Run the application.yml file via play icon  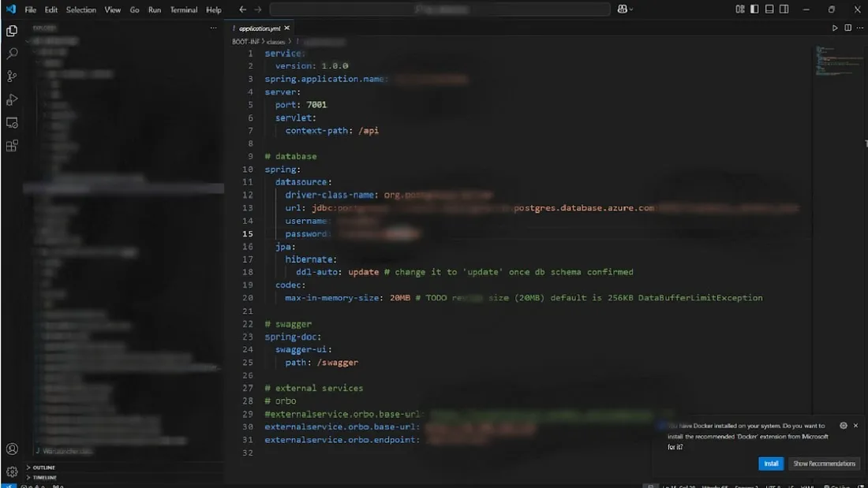tap(835, 27)
